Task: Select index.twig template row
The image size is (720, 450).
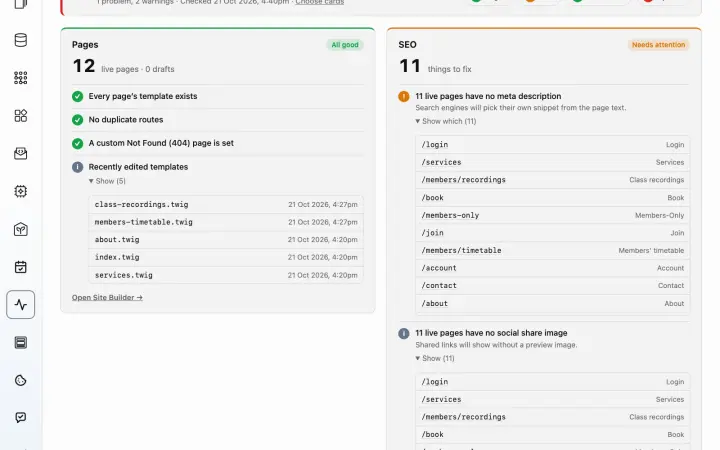Action: (x=226, y=257)
